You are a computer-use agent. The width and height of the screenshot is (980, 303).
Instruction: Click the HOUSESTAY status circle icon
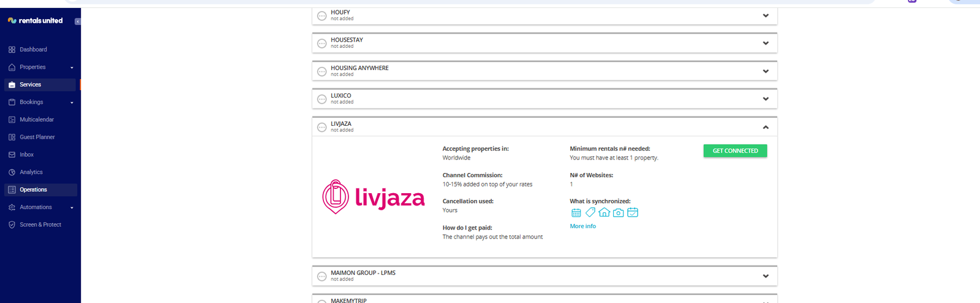click(322, 43)
